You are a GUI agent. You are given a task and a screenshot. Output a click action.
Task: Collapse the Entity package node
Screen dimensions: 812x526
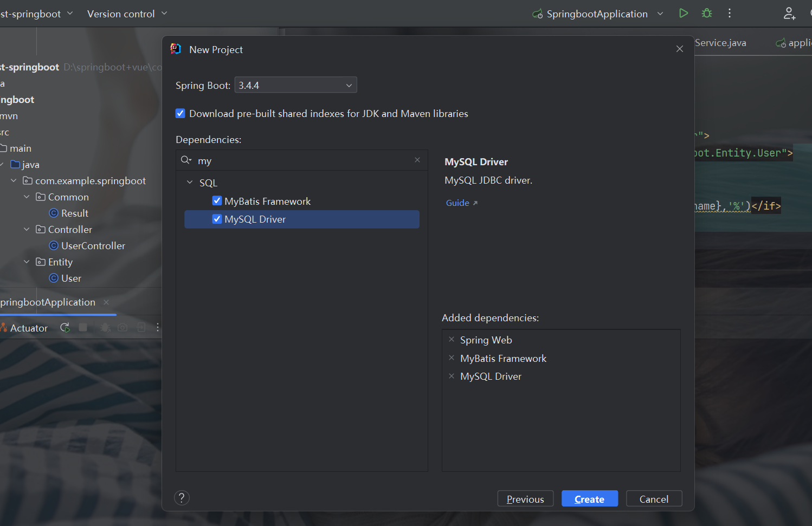(27, 262)
